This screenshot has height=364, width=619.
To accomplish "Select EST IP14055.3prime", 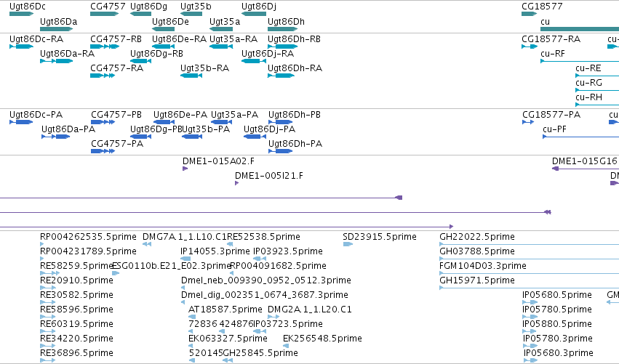I will coord(185,259).
